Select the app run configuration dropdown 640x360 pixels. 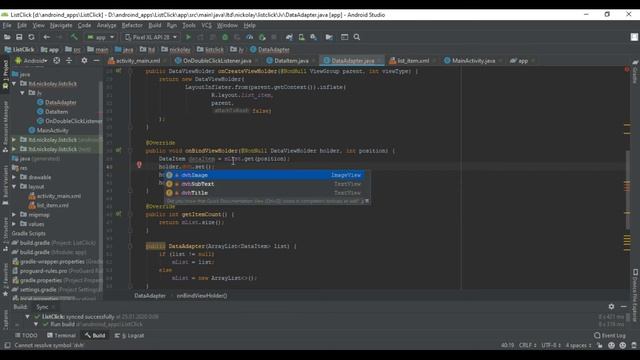pos(100,37)
